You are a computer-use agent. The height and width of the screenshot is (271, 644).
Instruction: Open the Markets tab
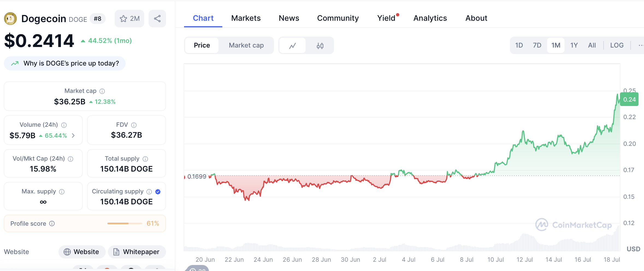(246, 18)
